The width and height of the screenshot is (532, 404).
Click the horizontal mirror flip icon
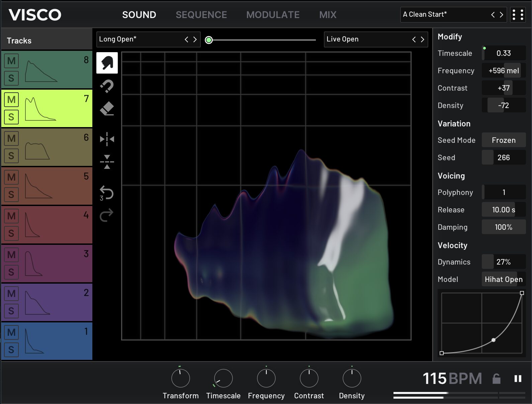coord(107,139)
